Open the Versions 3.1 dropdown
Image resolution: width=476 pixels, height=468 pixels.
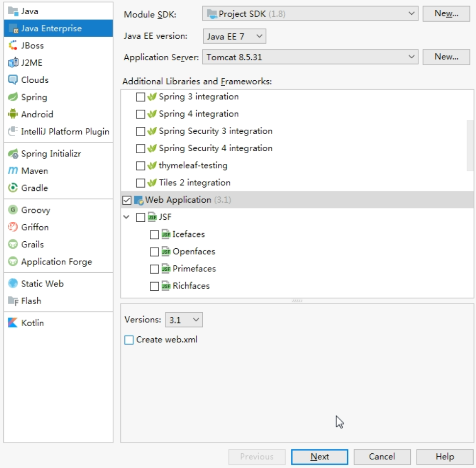pyautogui.click(x=184, y=320)
